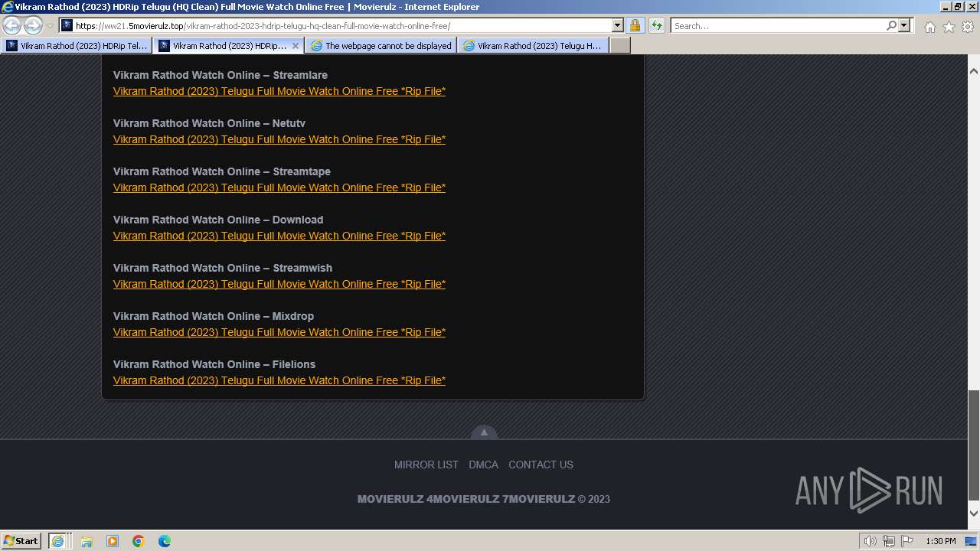This screenshot has width=980, height=551.
Task: Open Windows Media Player taskbar icon
Action: click(x=113, y=541)
